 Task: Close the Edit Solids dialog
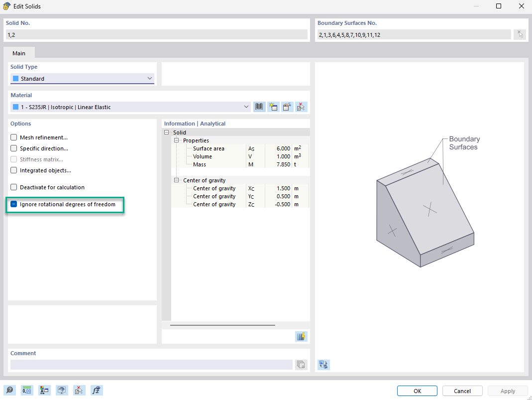(522, 6)
